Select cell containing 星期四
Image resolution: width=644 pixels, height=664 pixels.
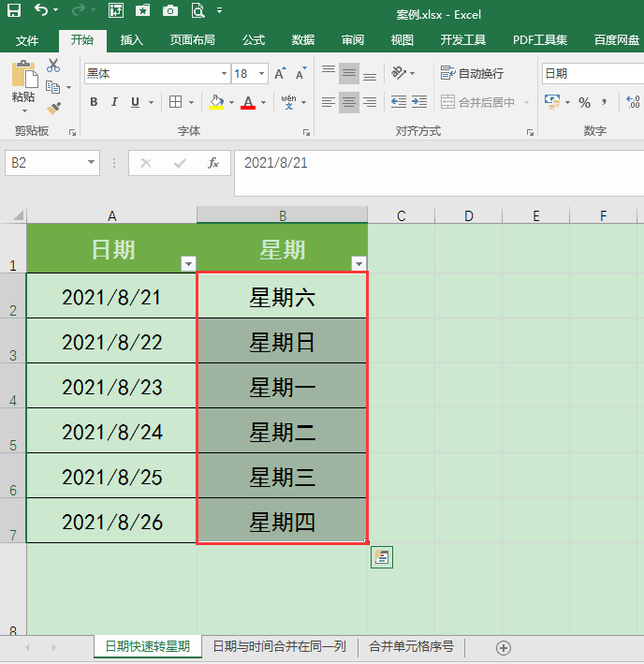pos(283,521)
